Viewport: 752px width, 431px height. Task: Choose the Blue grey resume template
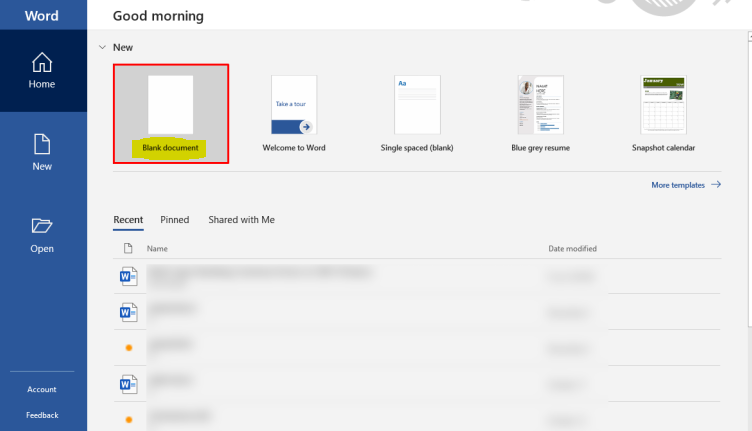(x=540, y=114)
